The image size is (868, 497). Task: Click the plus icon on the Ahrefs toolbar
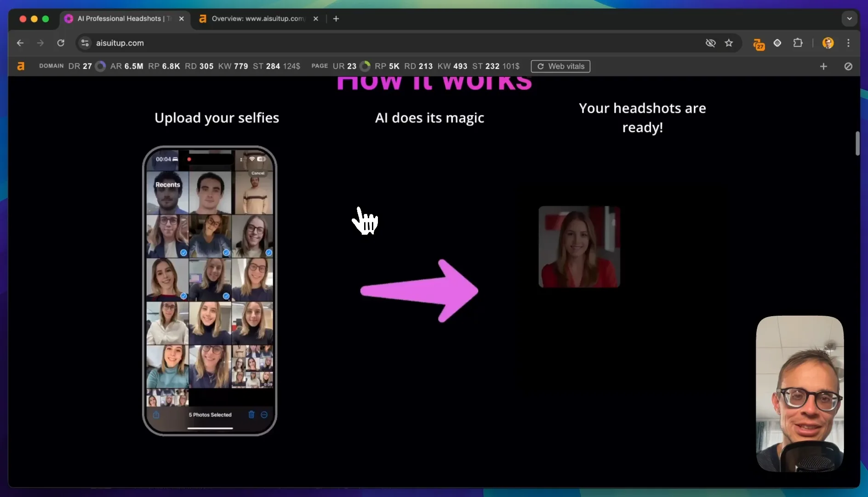(823, 66)
